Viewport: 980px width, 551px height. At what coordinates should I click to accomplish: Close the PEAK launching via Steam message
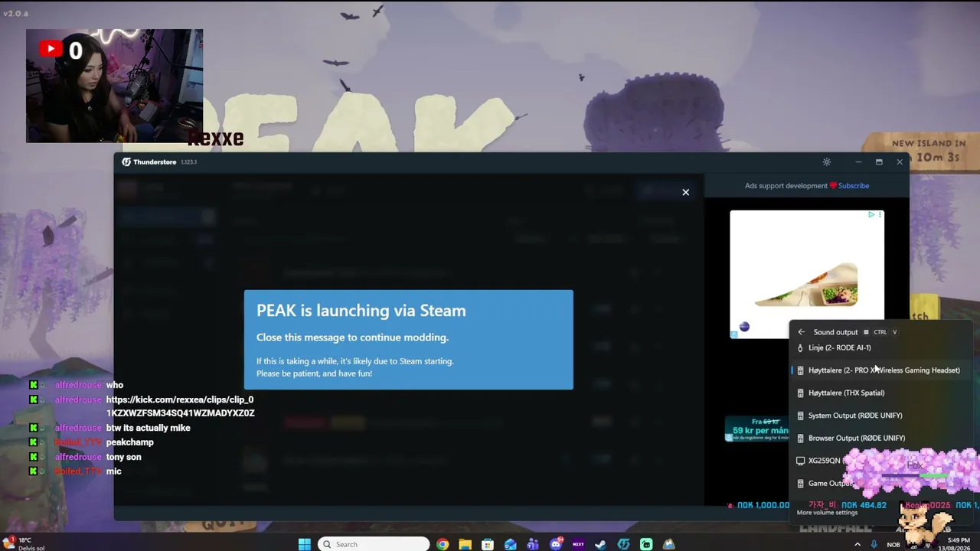point(685,192)
